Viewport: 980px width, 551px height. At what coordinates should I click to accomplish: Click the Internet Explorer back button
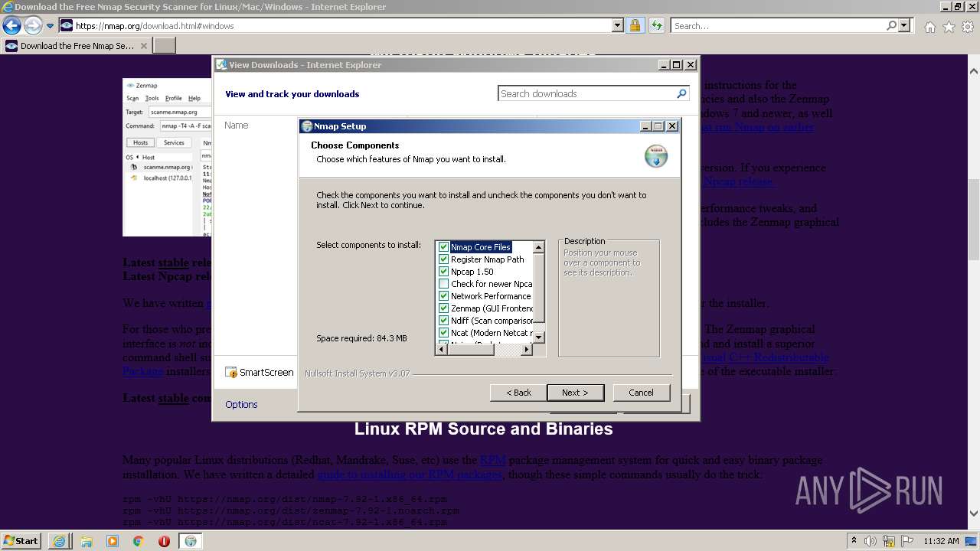tap(11, 26)
